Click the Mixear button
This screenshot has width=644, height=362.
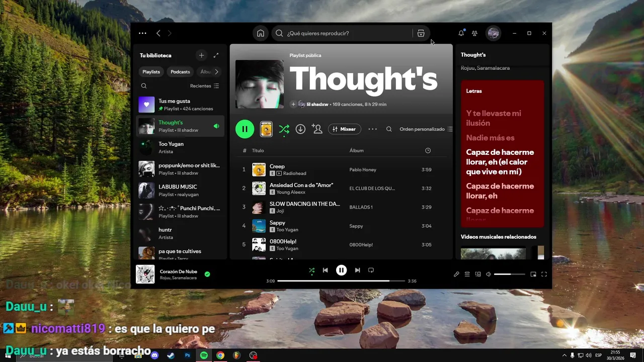pyautogui.click(x=345, y=129)
